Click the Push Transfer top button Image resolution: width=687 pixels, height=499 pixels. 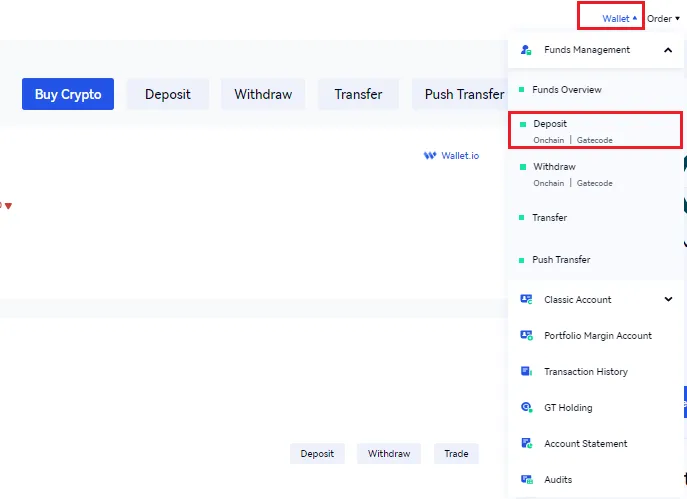coord(464,95)
